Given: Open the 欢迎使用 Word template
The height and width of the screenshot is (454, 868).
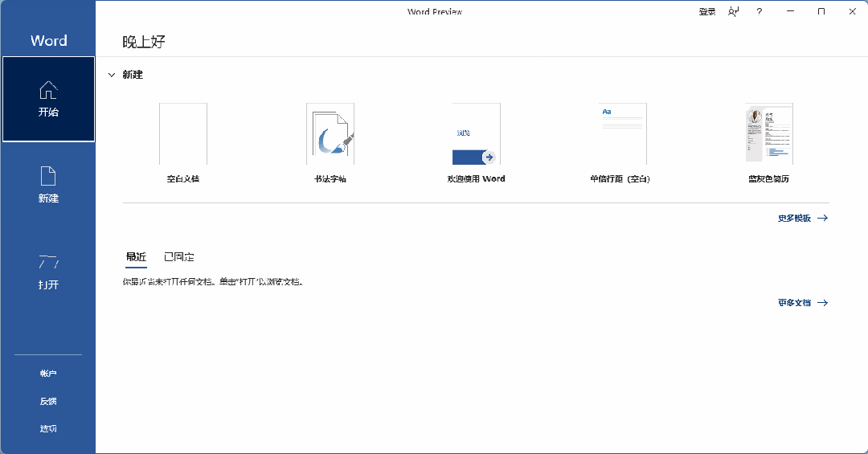Looking at the screenshot, I should pyautogui.click(x=476, y=143).
